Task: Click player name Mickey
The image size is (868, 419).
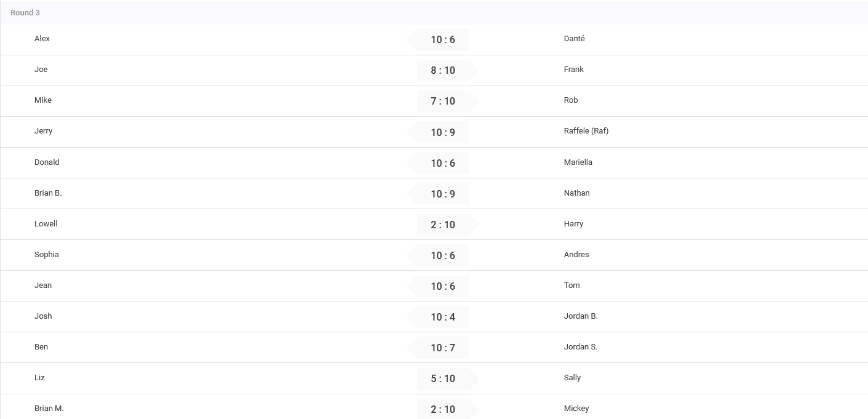Action: point(576,409)
